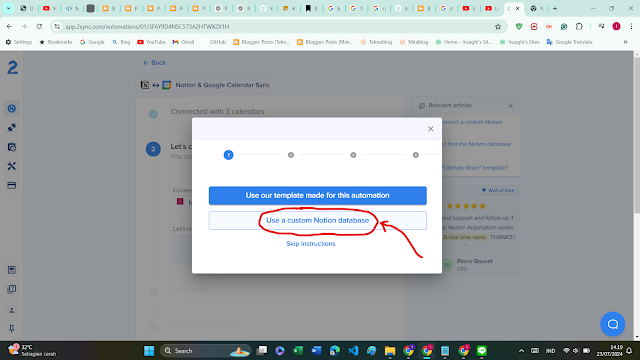
Task: Open the Gmail bookmark
Action: (183, 42)
